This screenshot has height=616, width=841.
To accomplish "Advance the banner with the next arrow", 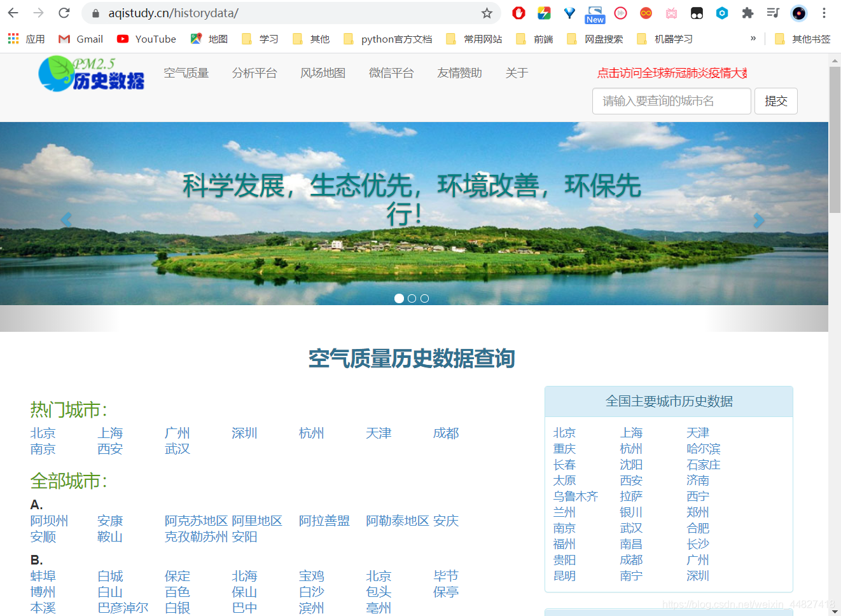I will 758,220.
